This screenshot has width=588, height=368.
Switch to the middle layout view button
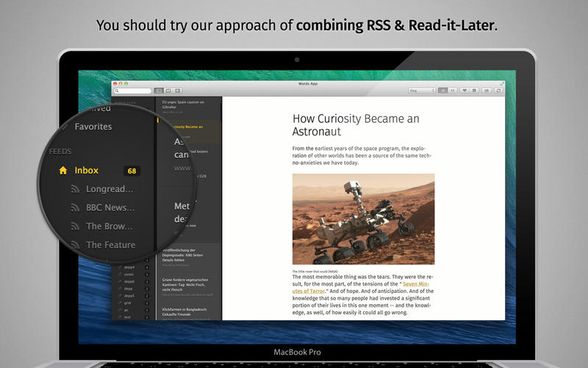coord(168,91)
